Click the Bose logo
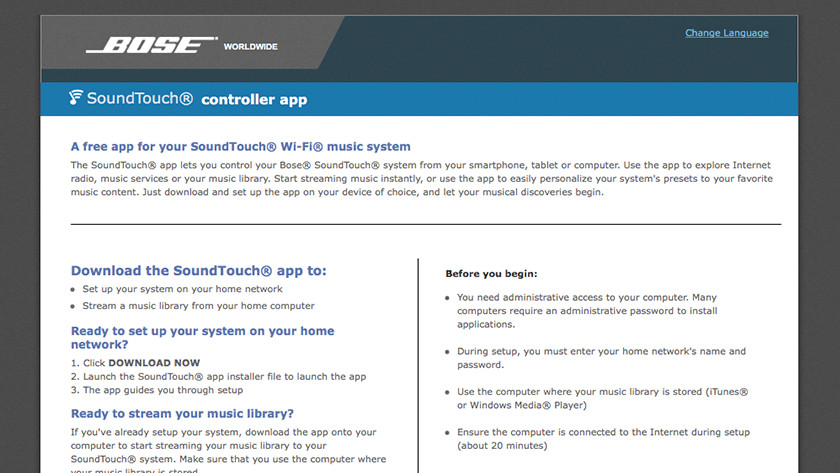Screen dimensions: 840x473 coord(151,45)
